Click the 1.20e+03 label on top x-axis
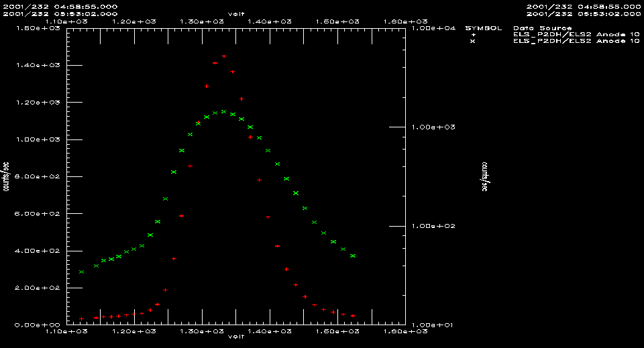Image resolution: width=644 pixels, height=348 pixels. (x=134, y=21)
